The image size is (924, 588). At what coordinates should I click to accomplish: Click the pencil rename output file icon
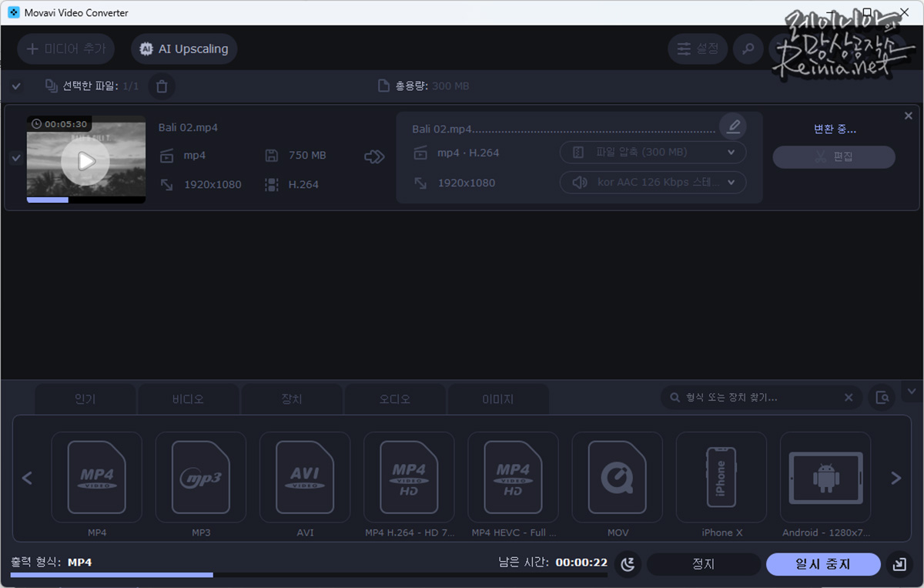[733, 126]
